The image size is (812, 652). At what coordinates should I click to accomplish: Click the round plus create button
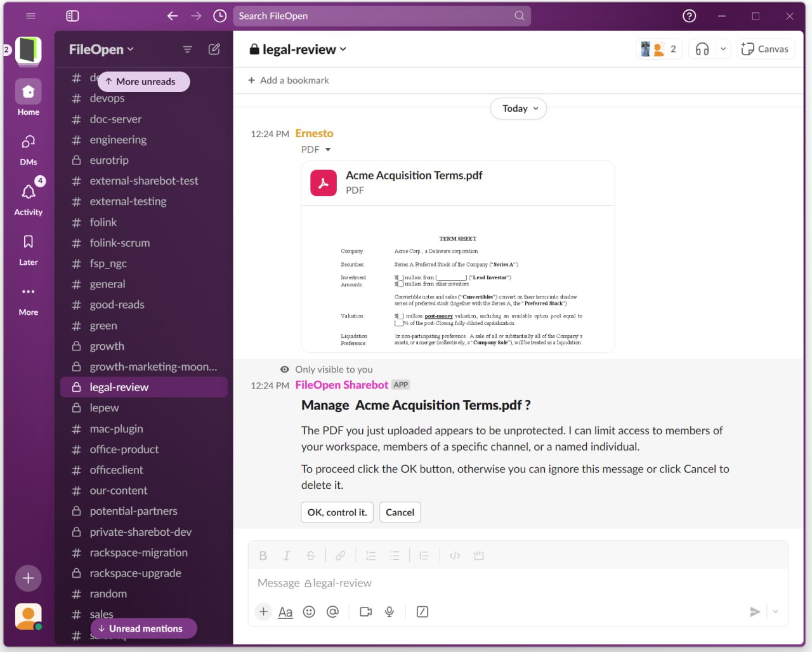pos(29,578)
